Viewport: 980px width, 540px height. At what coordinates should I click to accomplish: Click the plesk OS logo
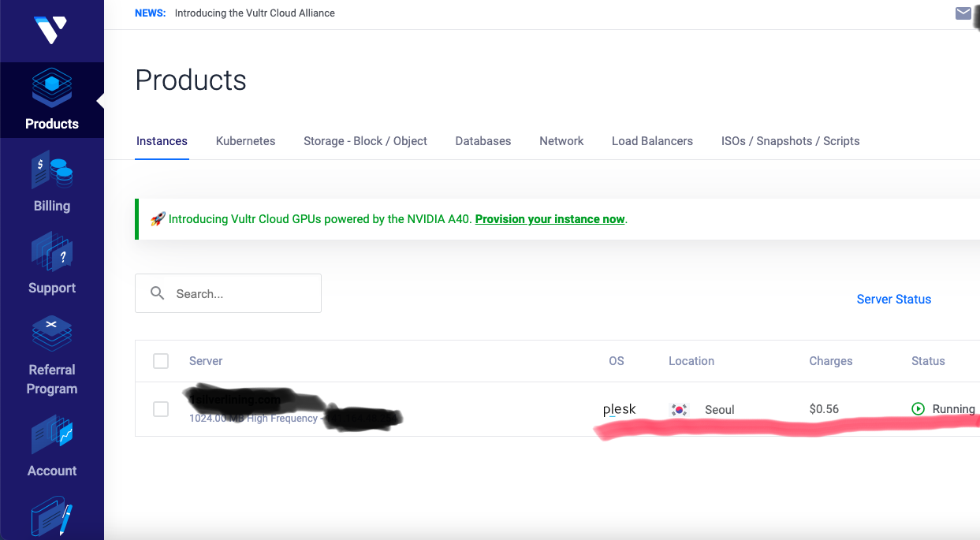click(619, 410)
